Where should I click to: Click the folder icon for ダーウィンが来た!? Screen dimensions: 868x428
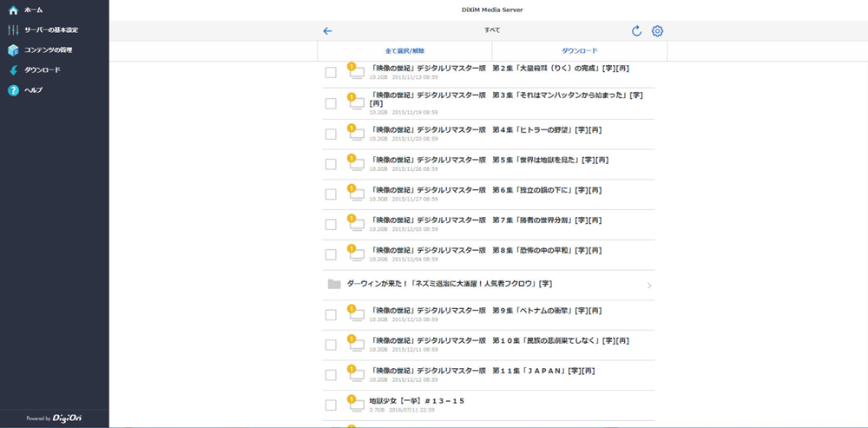pos(334,285)
